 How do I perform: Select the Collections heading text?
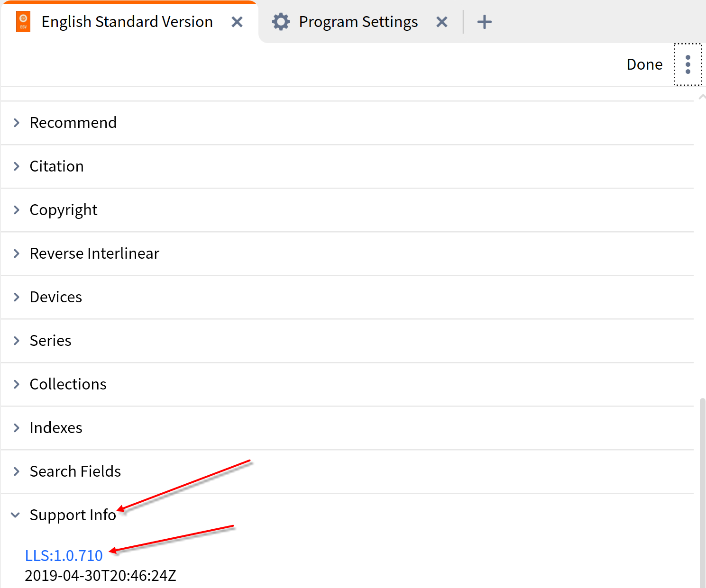coord(68,384)
